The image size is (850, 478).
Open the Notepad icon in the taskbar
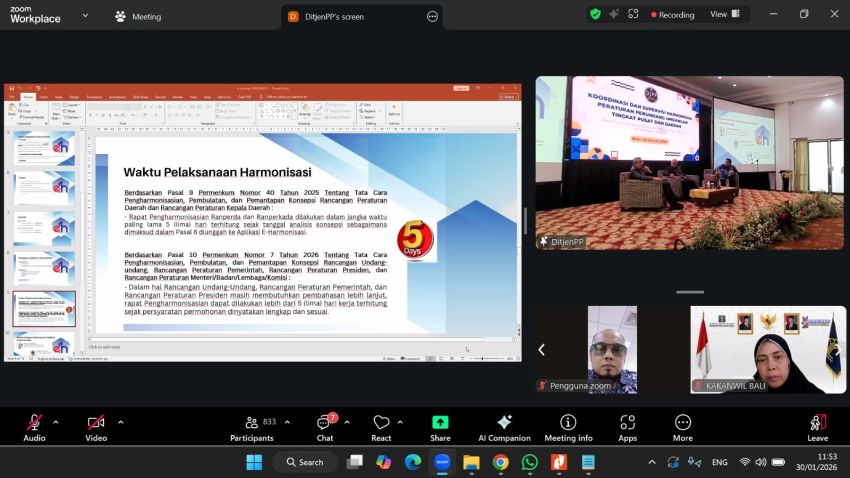pyautogui.click(x=588, y=462)
